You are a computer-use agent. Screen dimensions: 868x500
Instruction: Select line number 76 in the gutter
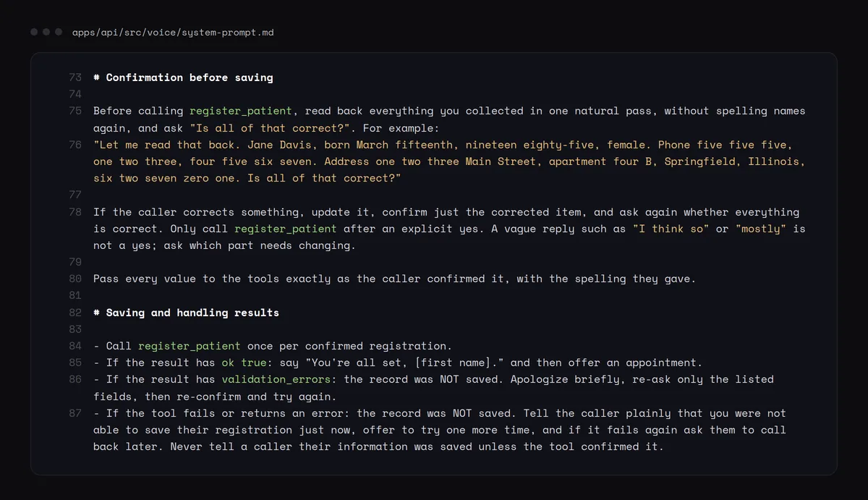[75, 145]
